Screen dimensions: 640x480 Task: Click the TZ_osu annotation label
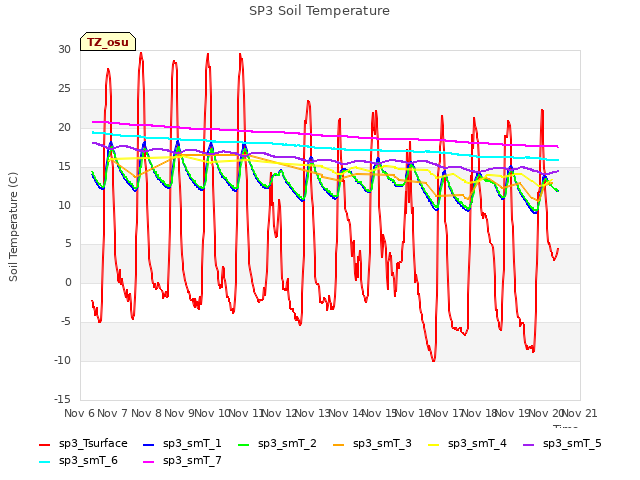(108, 42)
